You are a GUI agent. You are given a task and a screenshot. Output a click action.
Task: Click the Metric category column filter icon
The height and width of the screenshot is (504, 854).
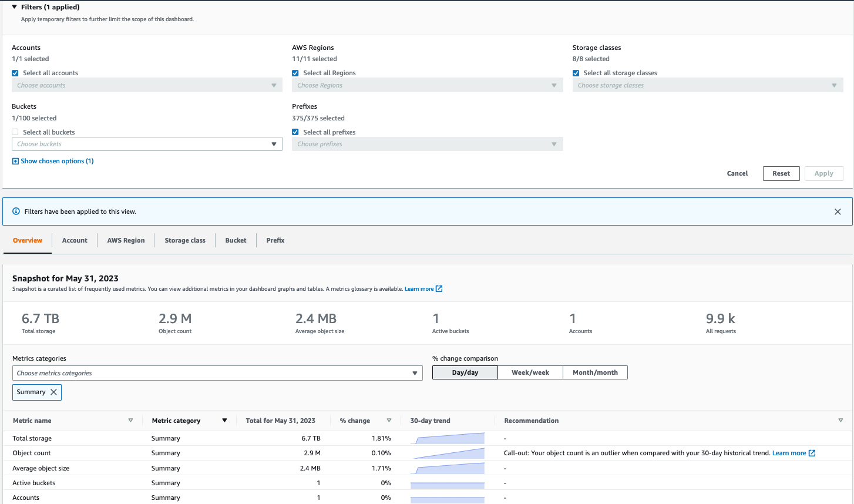pyautogui.click(x=224, y=420)
